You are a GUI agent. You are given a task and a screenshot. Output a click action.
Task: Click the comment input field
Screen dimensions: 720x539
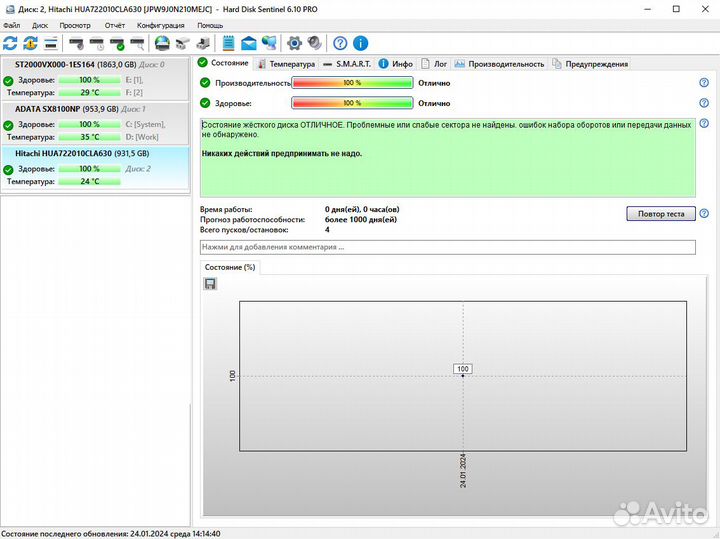447,246
